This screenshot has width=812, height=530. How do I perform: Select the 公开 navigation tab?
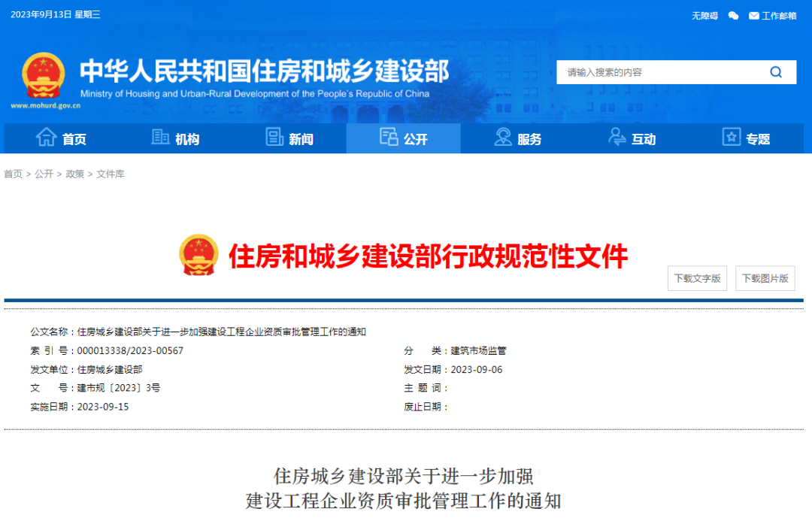[x=404, y=138]
